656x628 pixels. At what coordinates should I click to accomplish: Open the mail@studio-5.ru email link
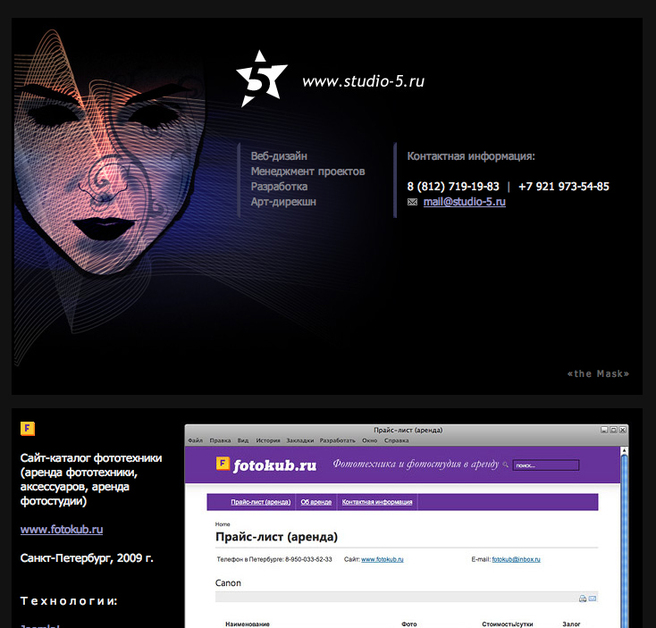click(x=464, y=202)
